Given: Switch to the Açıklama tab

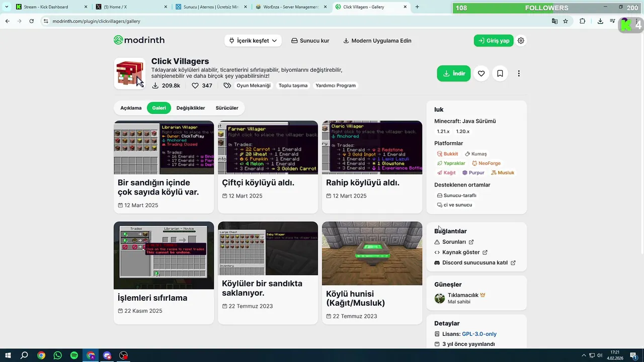Looking at the screenshot, I should pos(131,108).
